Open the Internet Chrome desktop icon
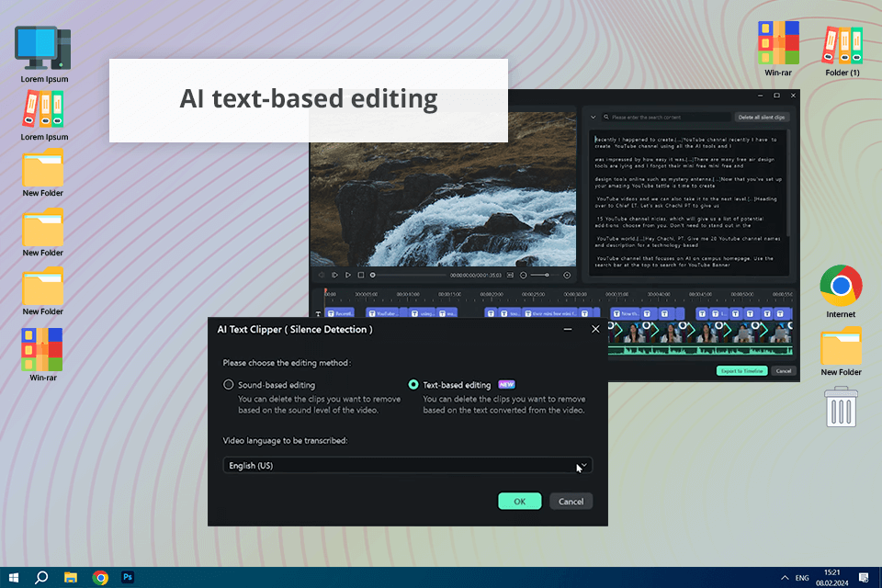 (x=841, y=291)
